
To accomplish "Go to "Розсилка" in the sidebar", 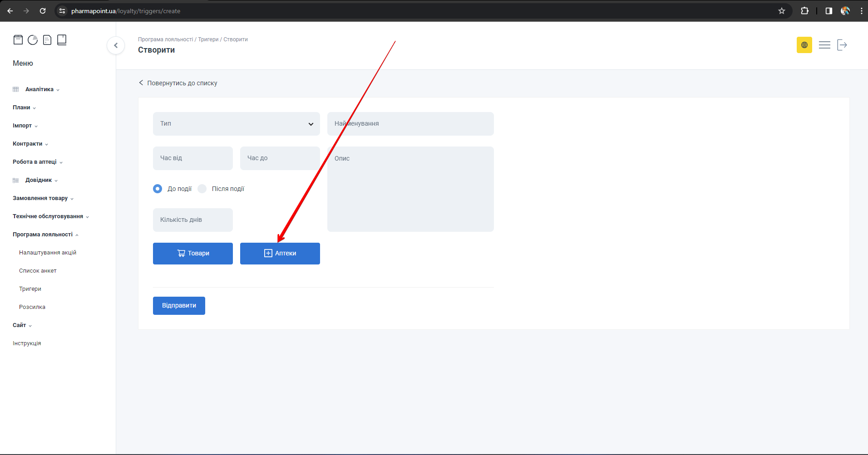I will pos(32,307).
